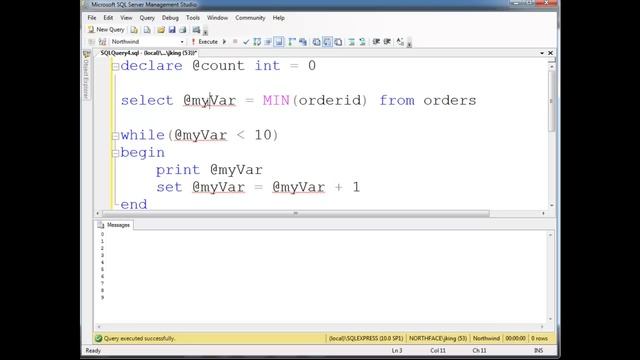Uncomment the selected lines
The height and width of the screenshot is (360, 640).
[362, 42]
